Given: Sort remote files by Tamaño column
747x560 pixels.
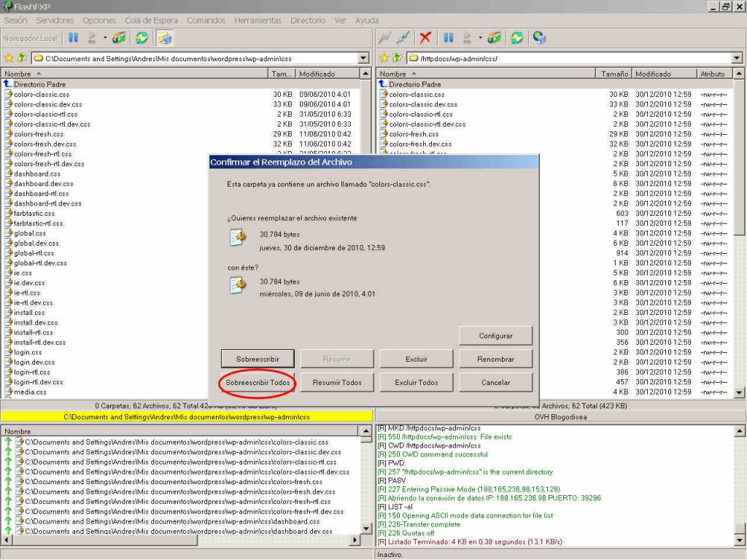Looking at the screenshot, I should pyautogui.click(x=614, y=74).
